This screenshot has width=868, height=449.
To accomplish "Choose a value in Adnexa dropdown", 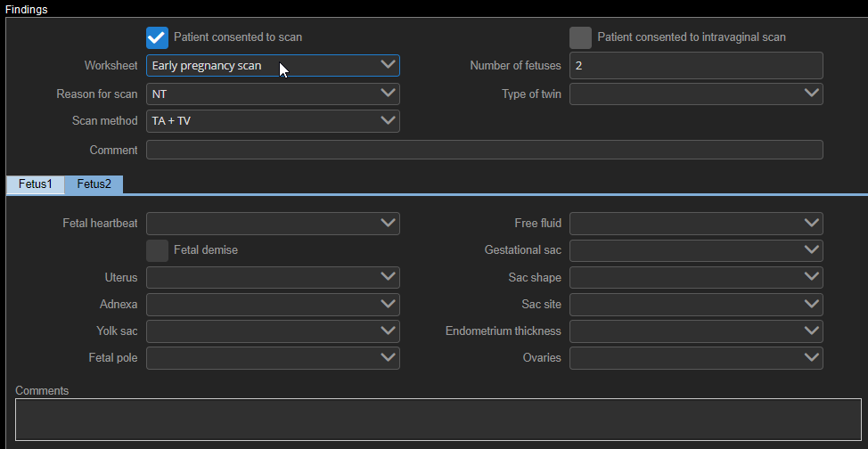I will coord(273,305).
